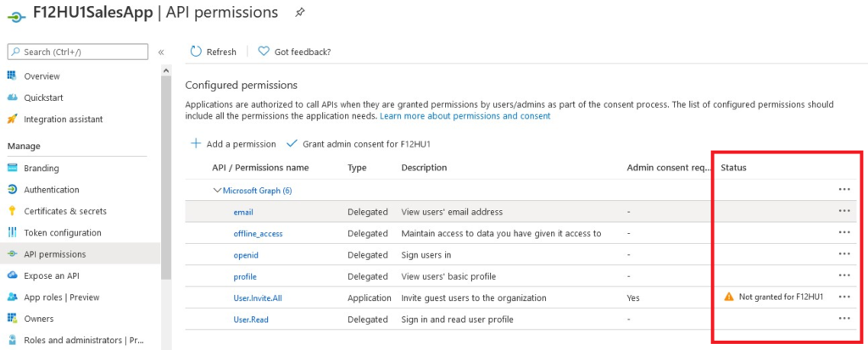
Task: Open ellipsis menu for email permission
Action: 844,211
